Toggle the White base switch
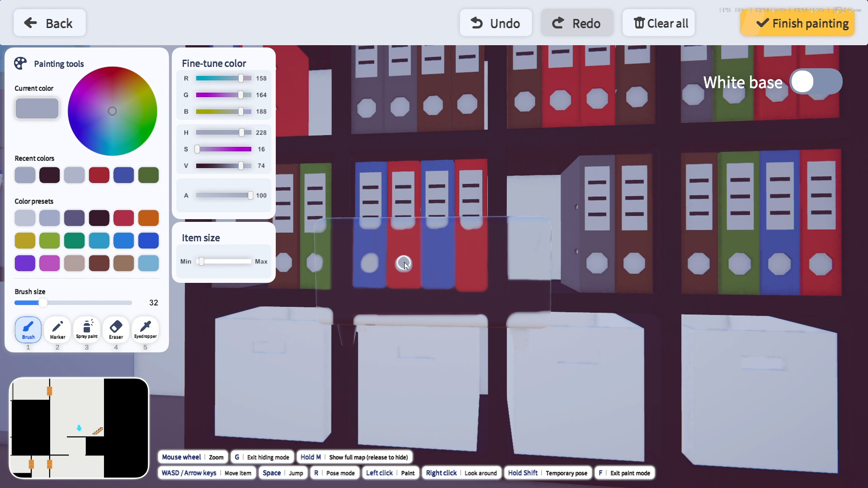The height and width of the screenshot is (488, 868). [816, 82]
